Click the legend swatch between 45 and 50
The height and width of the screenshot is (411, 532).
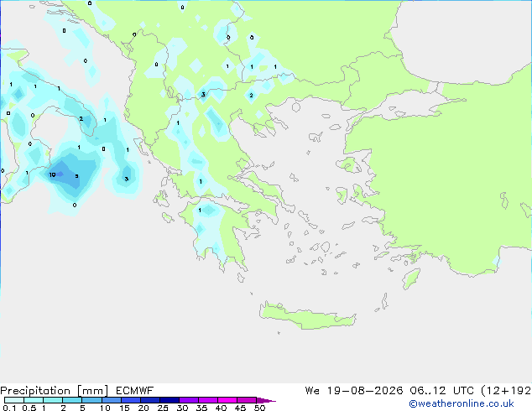pos(247,400)
